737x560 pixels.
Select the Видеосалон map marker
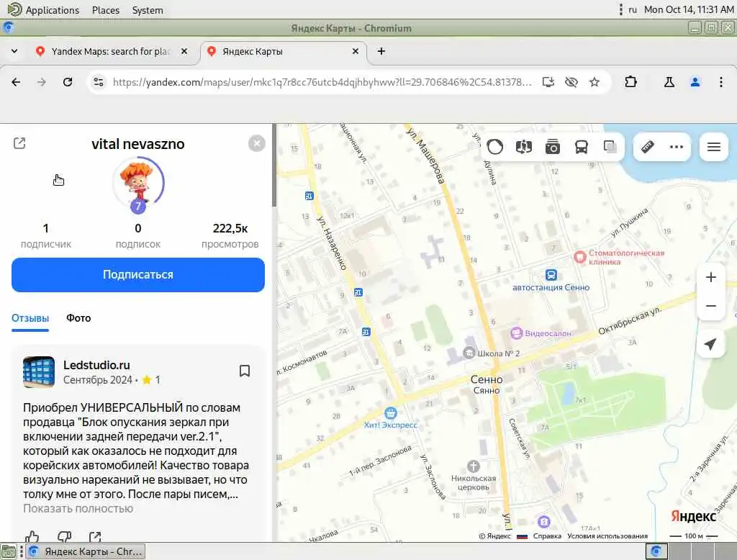[x=517, y=333]
